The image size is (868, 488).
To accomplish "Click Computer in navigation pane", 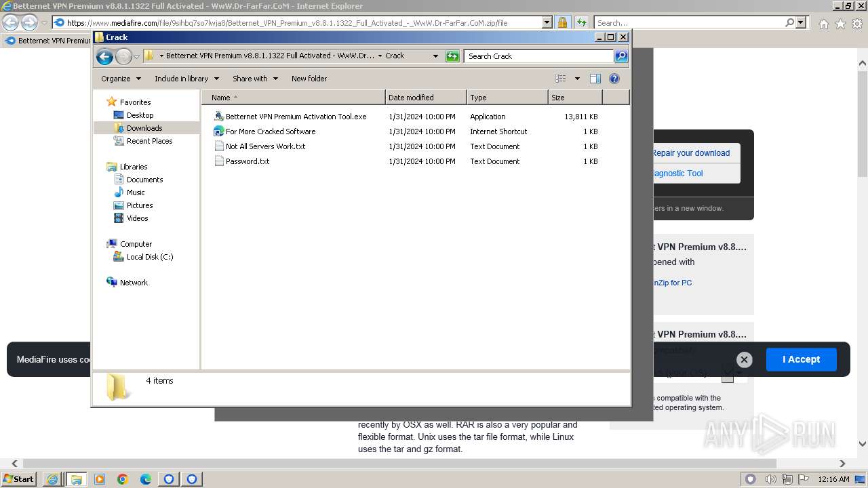I will click(x=136, y=244).
